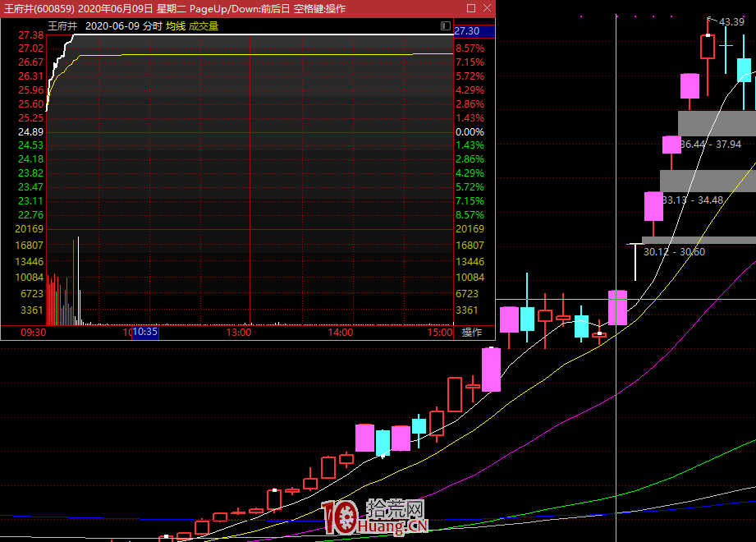Select the gray gap zone labeled 33.13 - 34.48
Image resolution: width=756 pixels, height=542 pixels.
point(708,181)
